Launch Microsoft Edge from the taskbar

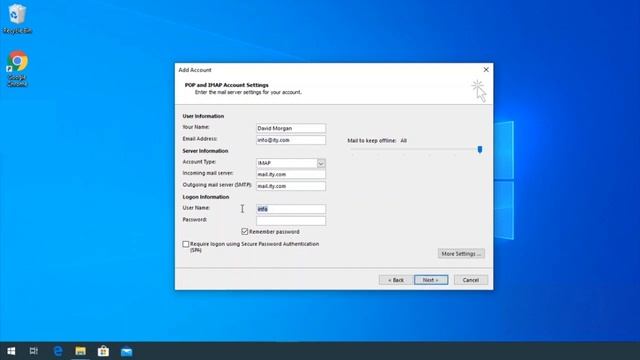(x=58, y=351)
